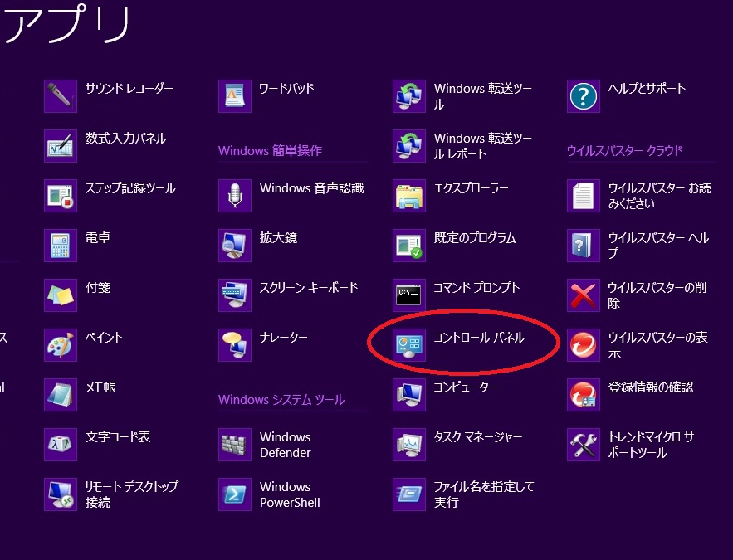Click the 付箋 label
Screen dimensions: 733x560
[98, 287]
